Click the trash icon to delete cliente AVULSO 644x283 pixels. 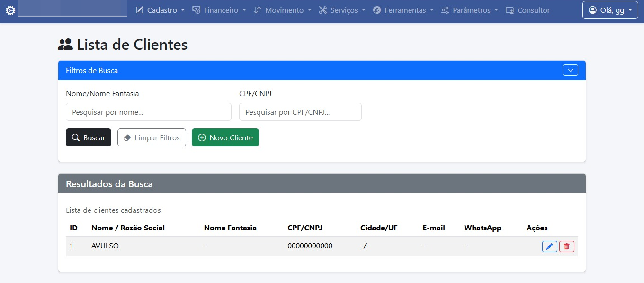(x=566, y=246)
